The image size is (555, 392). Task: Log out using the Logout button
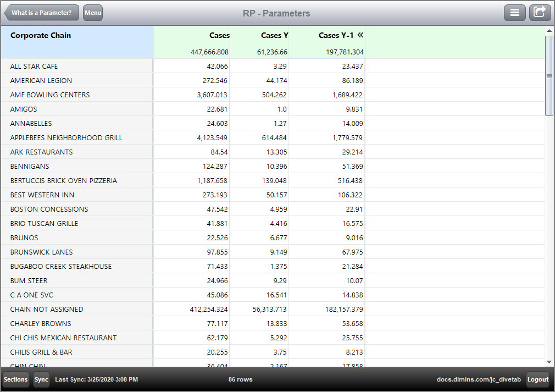(x=538, y=379)
